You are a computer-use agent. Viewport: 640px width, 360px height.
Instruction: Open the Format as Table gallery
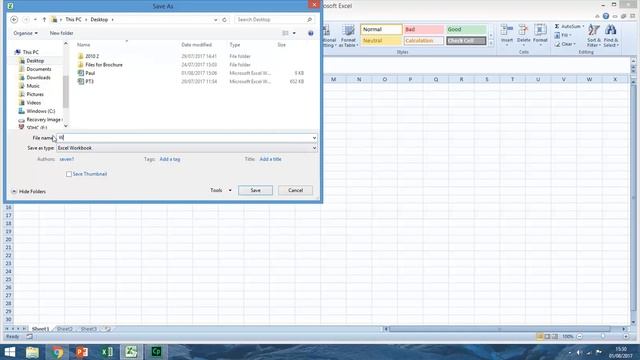(x=349, y=36)
